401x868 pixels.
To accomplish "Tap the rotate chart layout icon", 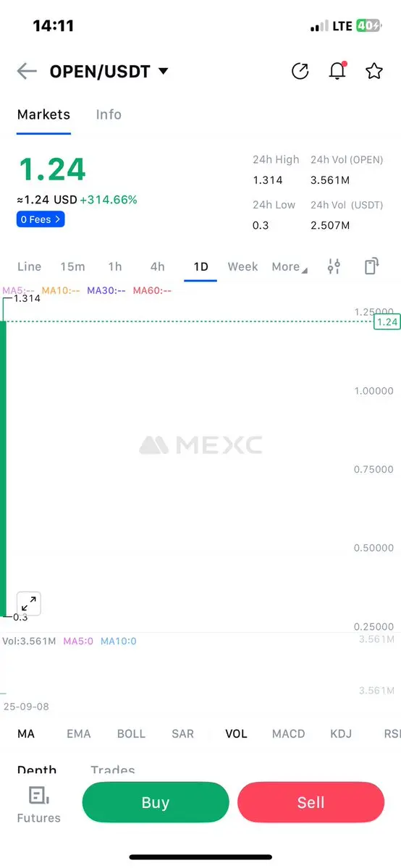I will [371, 266].
